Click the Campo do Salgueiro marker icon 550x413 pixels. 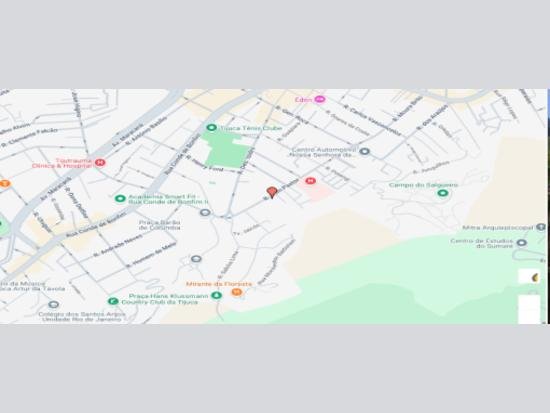pos(443,193)
